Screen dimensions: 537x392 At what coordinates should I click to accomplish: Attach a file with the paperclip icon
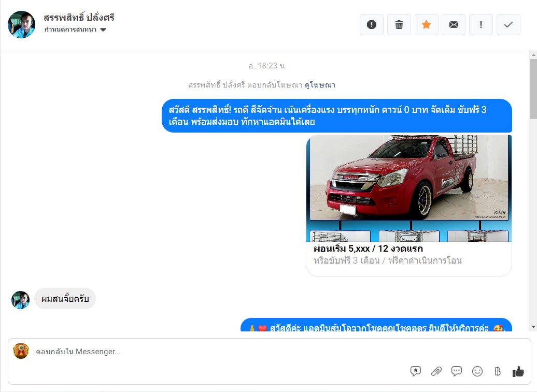click(x=436, y=371)
